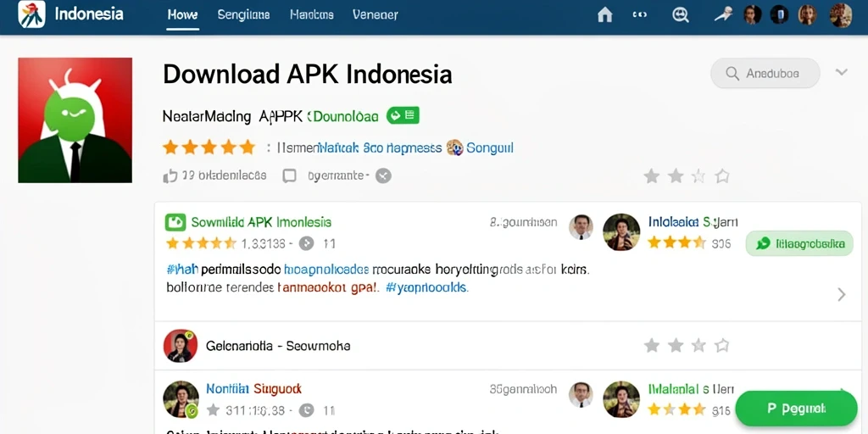The height and width of the screenshot is (434, 868).
Task: Focus the Aneduboe search field
Action: (x=765, y=73)
